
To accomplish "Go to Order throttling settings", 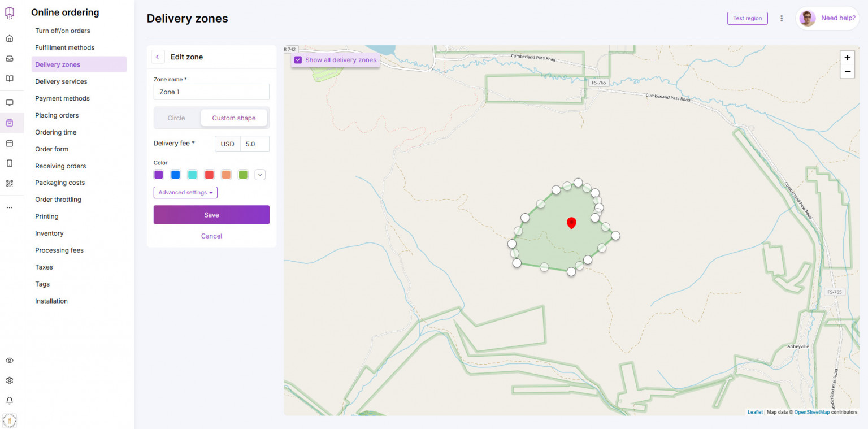I will point(58,200).
